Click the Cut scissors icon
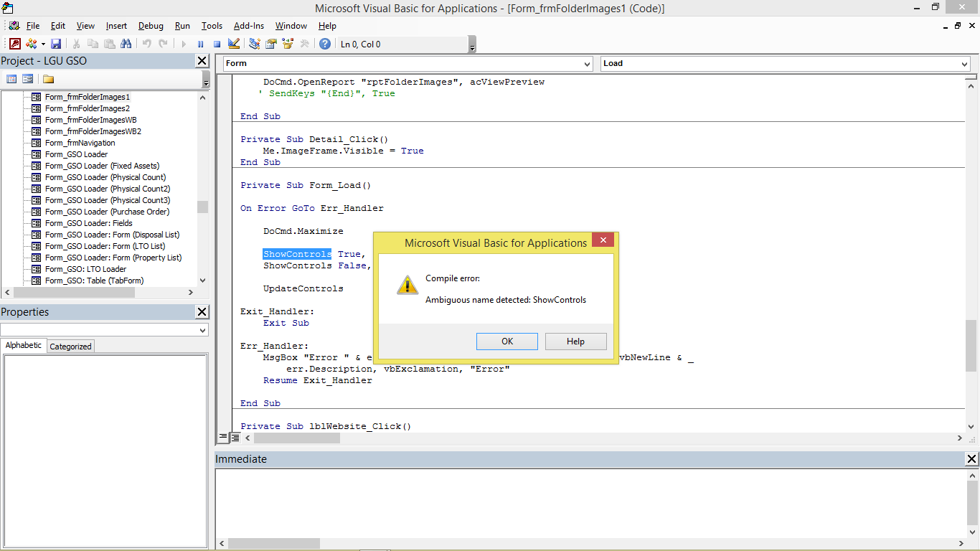Screen dimensions: 980x551 pyautogui.click(x=76, y=44)
